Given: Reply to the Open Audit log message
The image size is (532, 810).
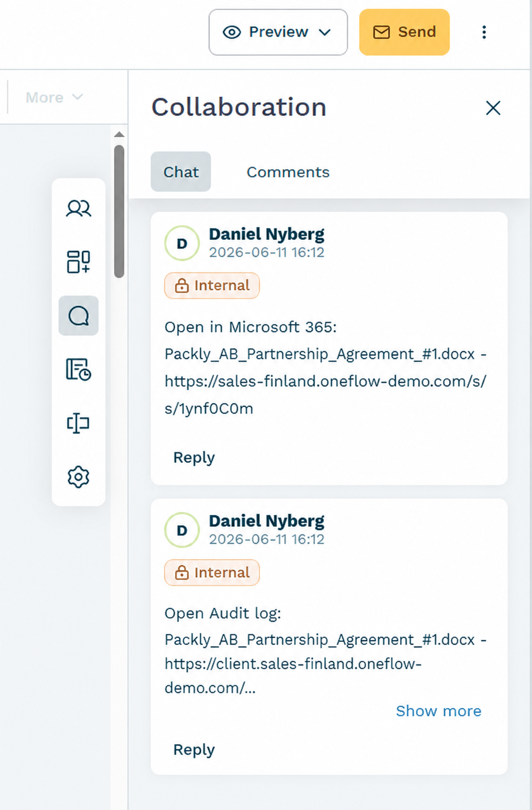Looking at the screenshot, I should pos(194,749).
